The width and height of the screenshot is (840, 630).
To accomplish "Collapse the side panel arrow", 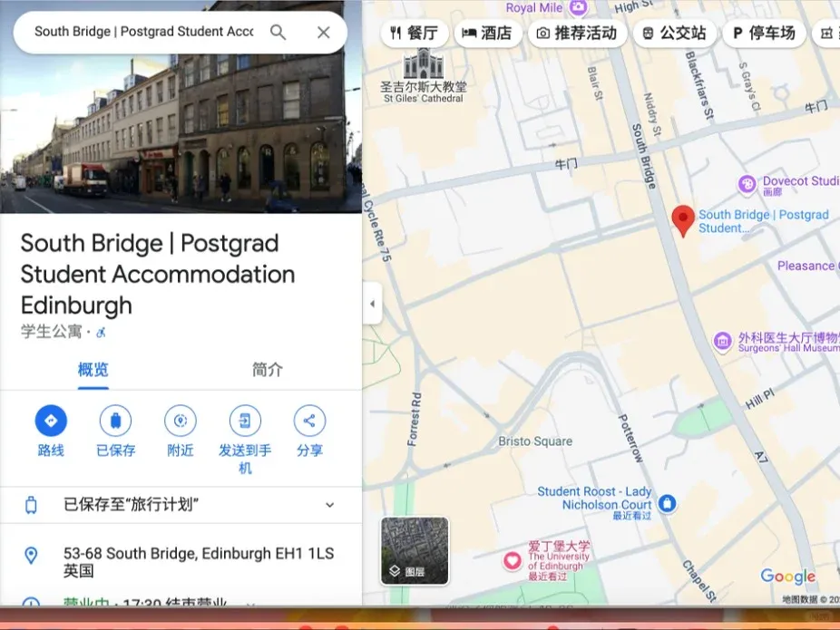I will pyautogui.click(x=372, y=304).
